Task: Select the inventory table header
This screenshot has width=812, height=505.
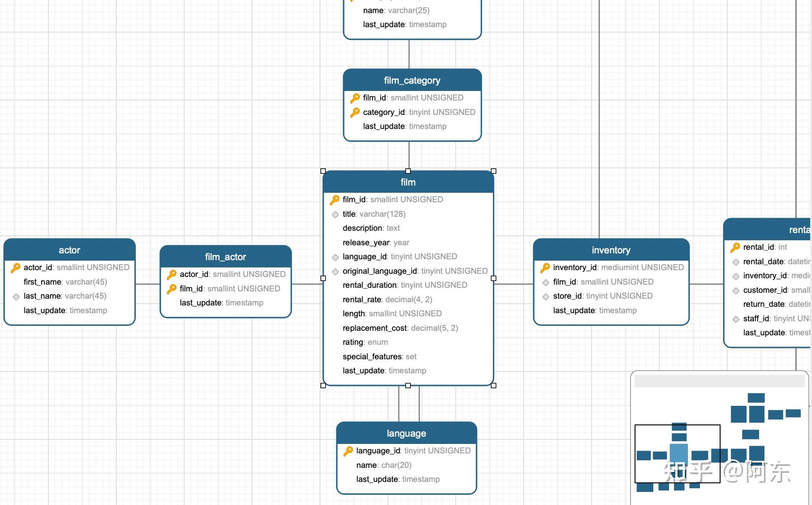Action: (x=611, y=250)
